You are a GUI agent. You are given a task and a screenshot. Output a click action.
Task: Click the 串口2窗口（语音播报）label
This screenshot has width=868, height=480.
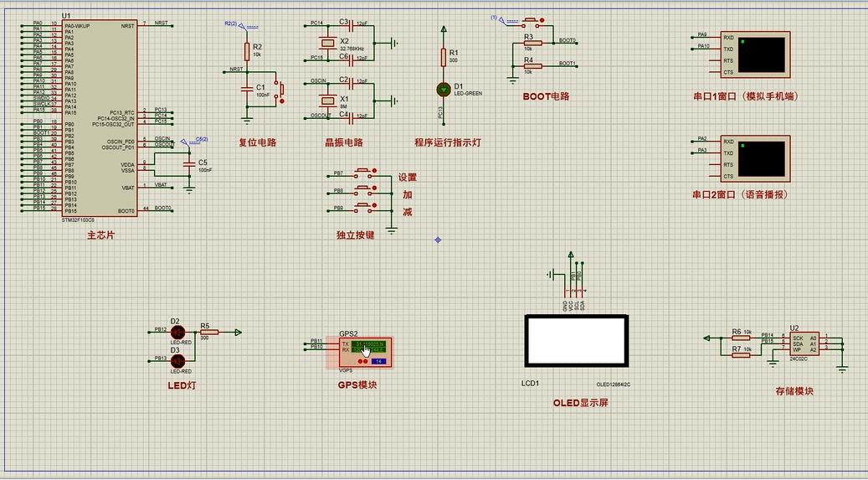pyautogui.click(x=741, y=195)
